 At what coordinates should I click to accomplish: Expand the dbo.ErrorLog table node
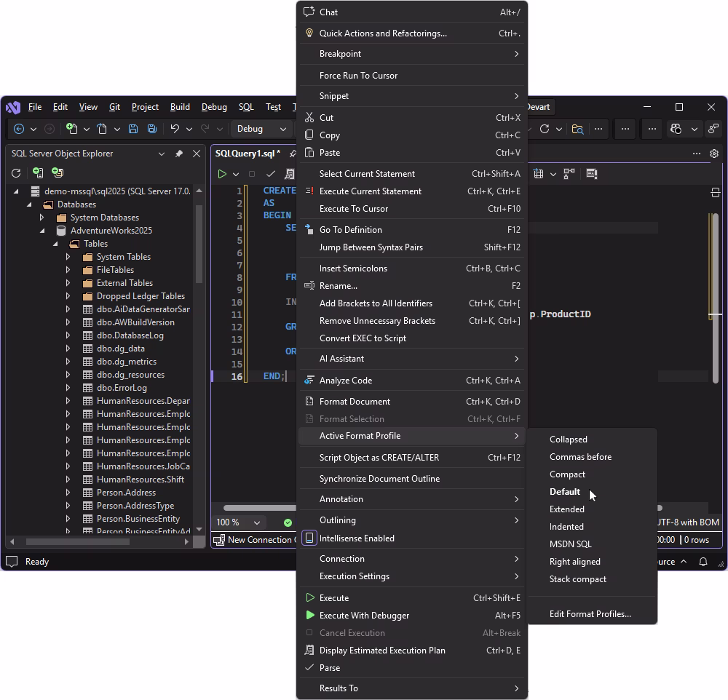(x=68, y=388)
